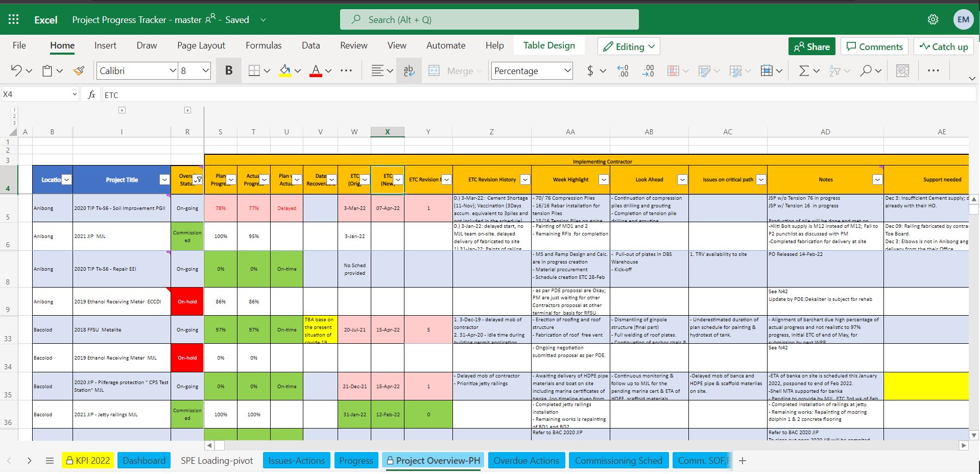The height and width of the screenshot is (474, 980).
Task: Open Overall Status column filter dropdown
Action: pyautogui.click(x=199, y=179)
